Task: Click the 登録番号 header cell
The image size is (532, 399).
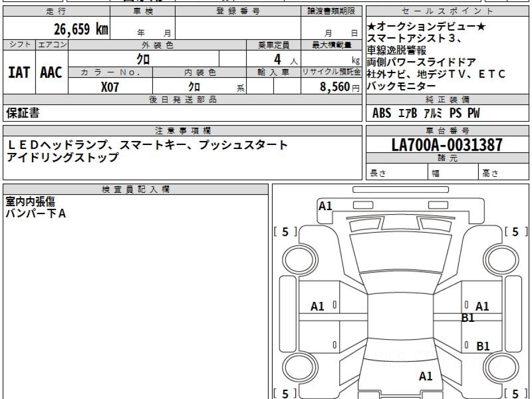Action: [238, 12]
